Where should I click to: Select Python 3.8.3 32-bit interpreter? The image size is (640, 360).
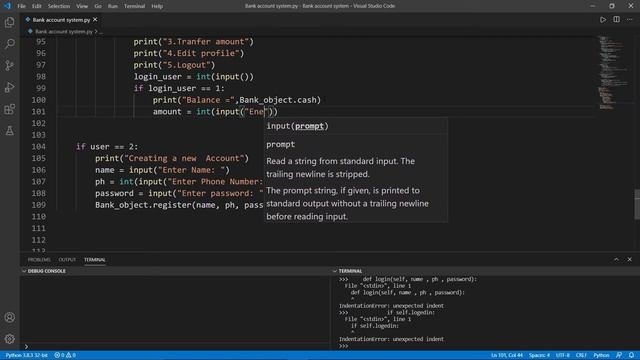(x=27, y=355)
